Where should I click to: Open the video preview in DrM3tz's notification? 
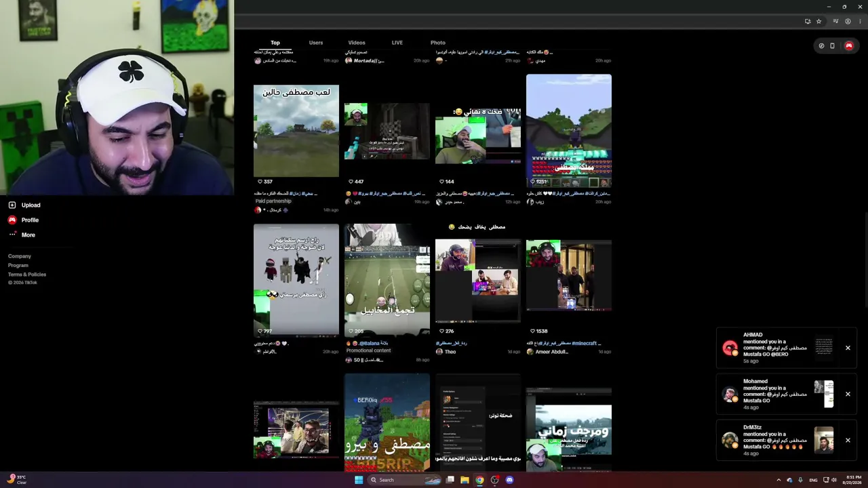[824, 440]
